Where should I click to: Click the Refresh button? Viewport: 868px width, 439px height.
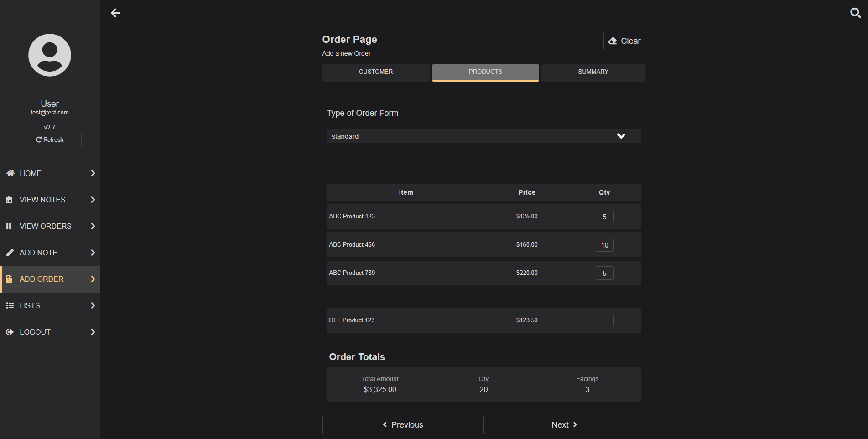pyautogui.click(x=50, y=140)
